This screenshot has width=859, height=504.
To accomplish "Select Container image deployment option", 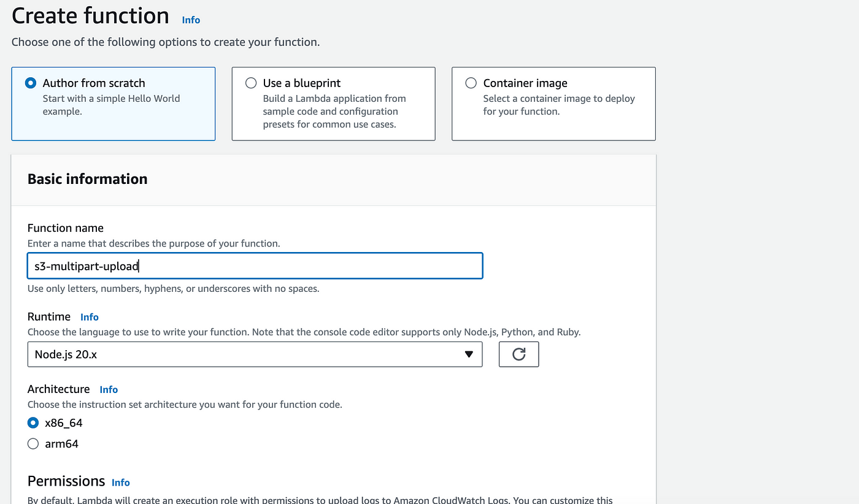I will 471,82.
